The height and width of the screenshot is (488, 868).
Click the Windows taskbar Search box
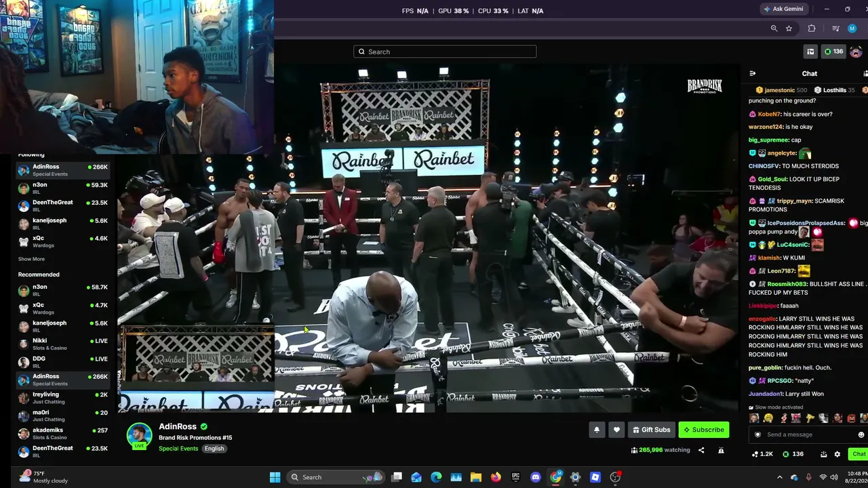point(336,477)
